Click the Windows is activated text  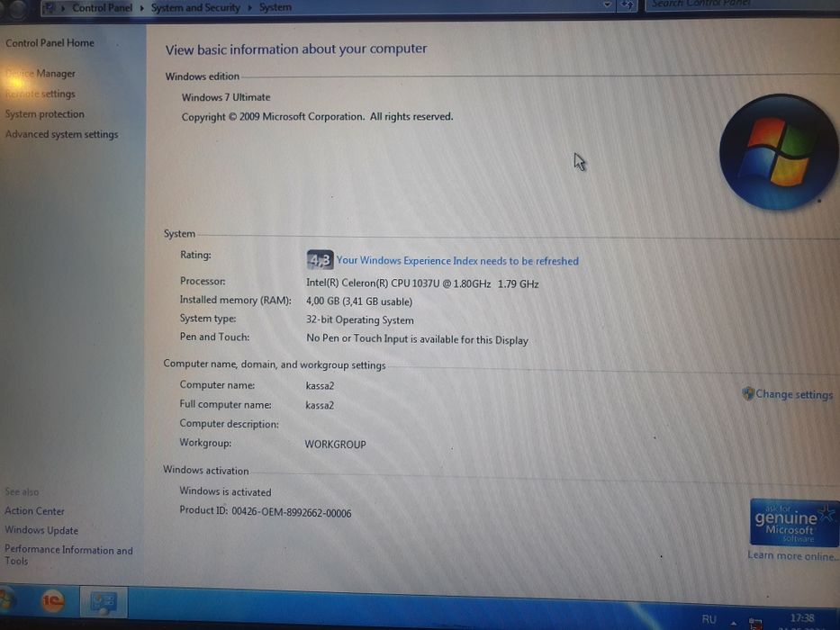pyautogui.click(x=225, y=491)
